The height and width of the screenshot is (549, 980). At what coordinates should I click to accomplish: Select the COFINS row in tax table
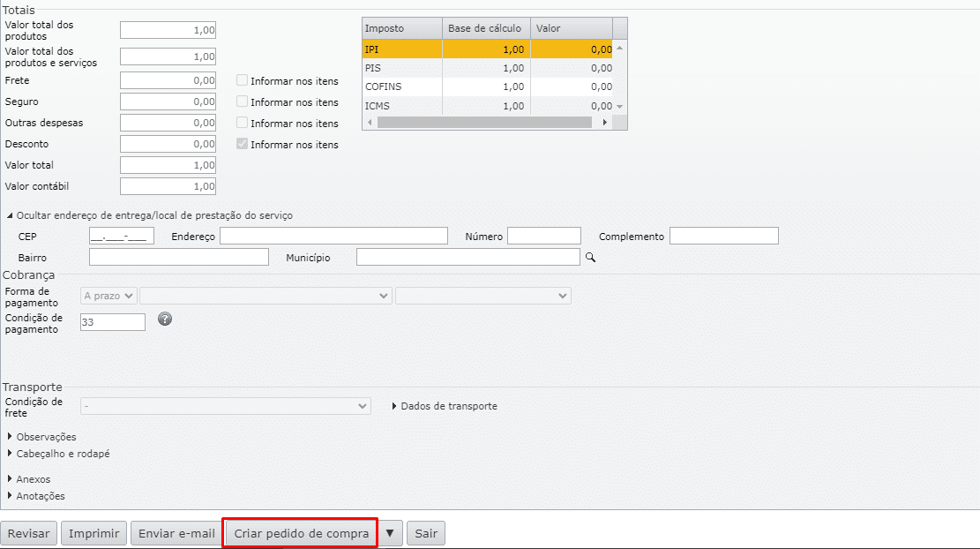coord(487,86)
